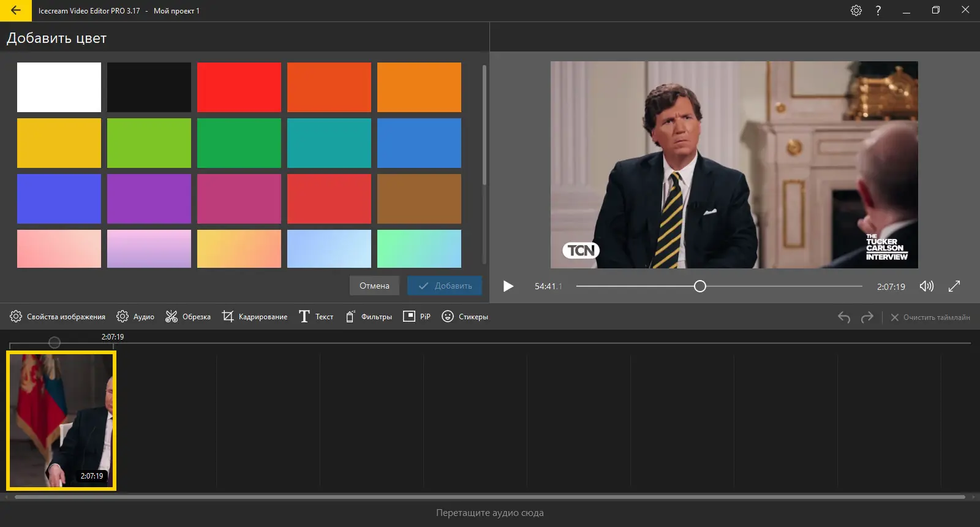Select the dark green swatch

click(x=239, y=143)
